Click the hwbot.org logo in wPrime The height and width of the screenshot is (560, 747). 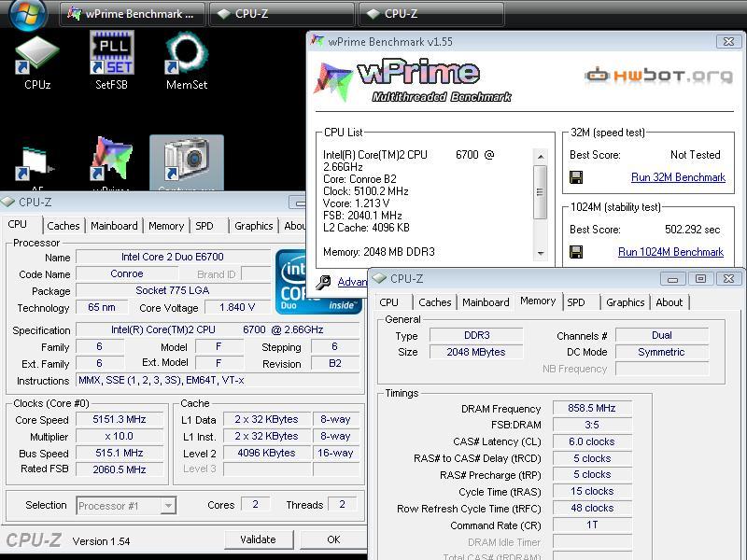click(x=658, y=76)
